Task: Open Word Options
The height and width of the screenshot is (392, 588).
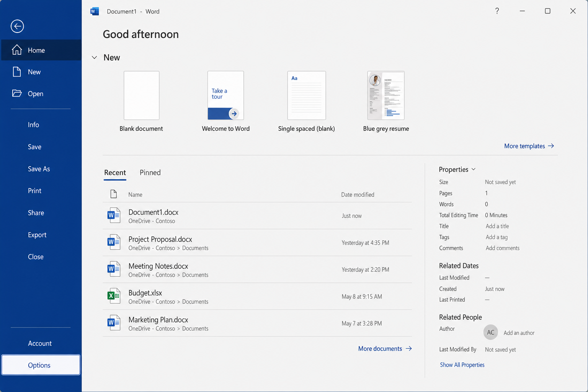Action: tap(41, 365)
